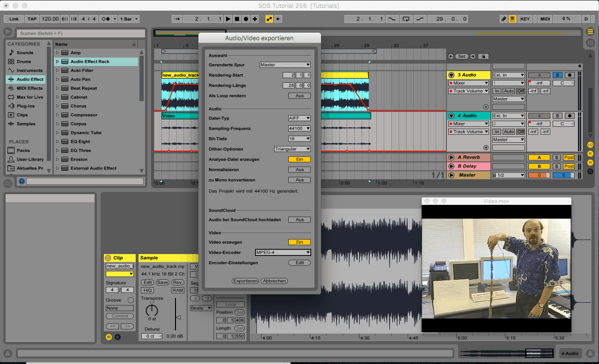
Task: Enable the Draw Mode pencil icon
Action: (504, 19)
